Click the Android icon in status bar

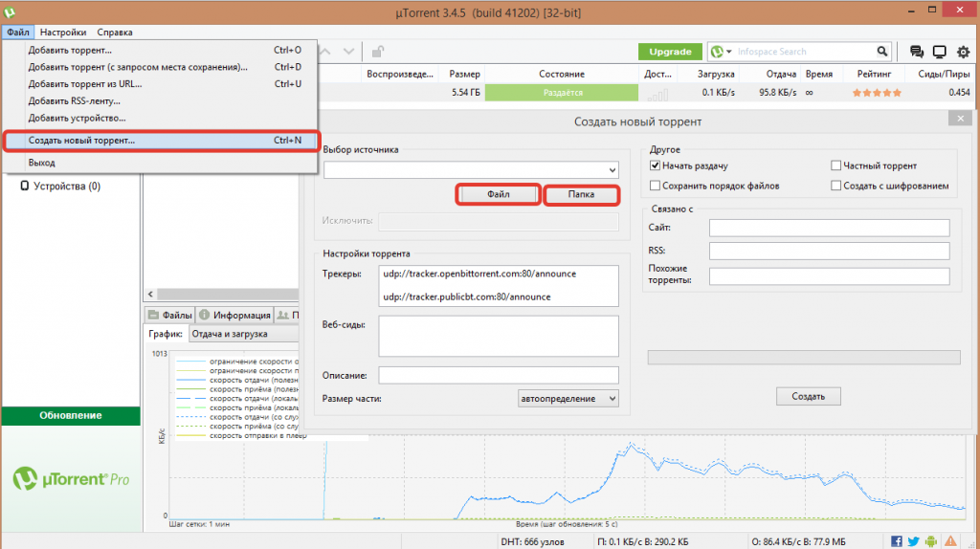pos(931,541)
